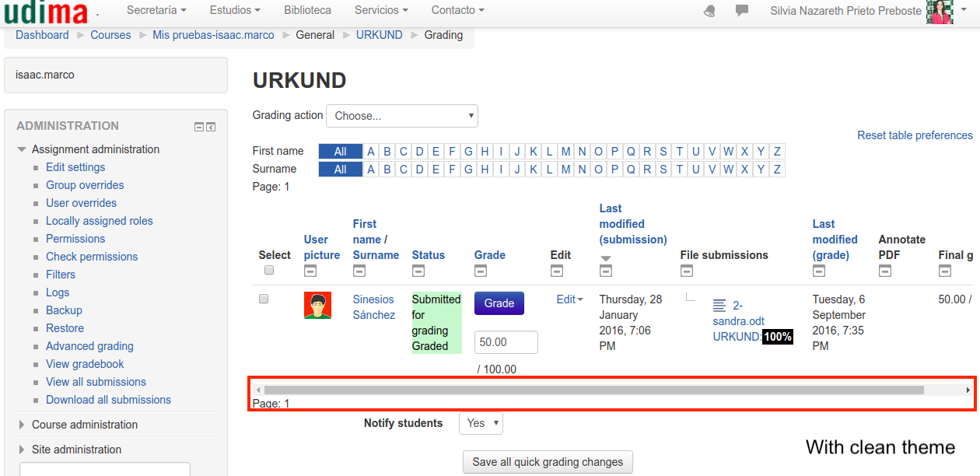Open the Contacto menu
The image size is (980, 476).
457,10
